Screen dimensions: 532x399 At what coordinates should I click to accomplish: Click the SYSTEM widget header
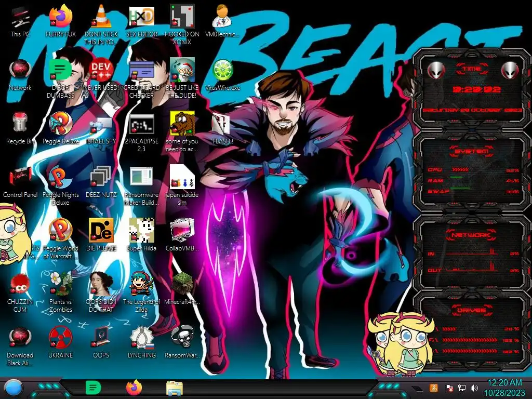coord(472,151)
